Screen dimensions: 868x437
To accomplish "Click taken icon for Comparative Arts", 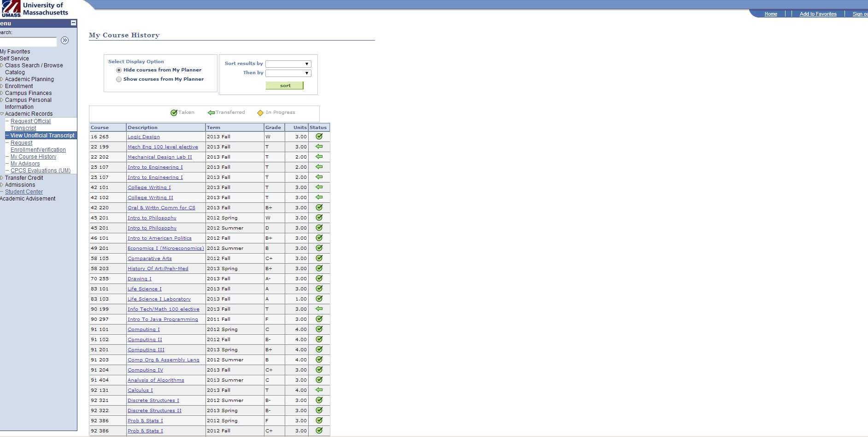I will [x=319, y=258].
